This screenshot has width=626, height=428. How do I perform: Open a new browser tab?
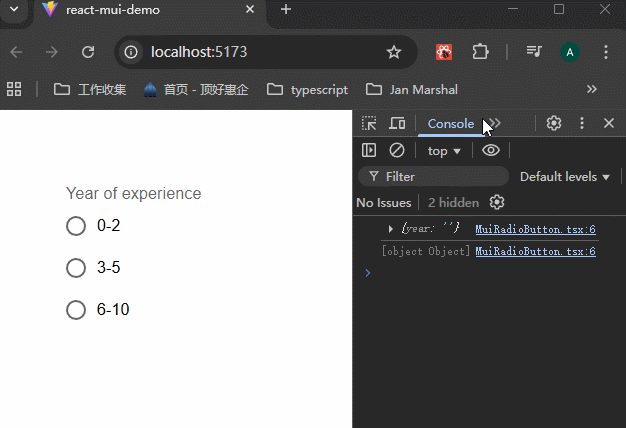286,10
